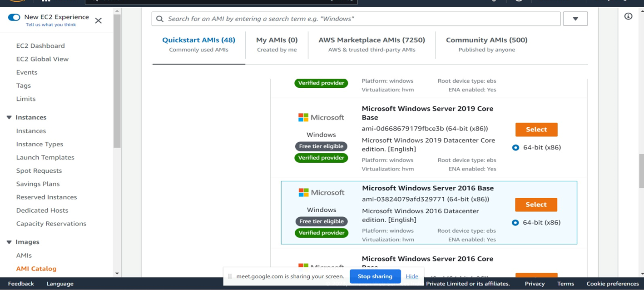Open Instance Types page

tap(40, 144)
